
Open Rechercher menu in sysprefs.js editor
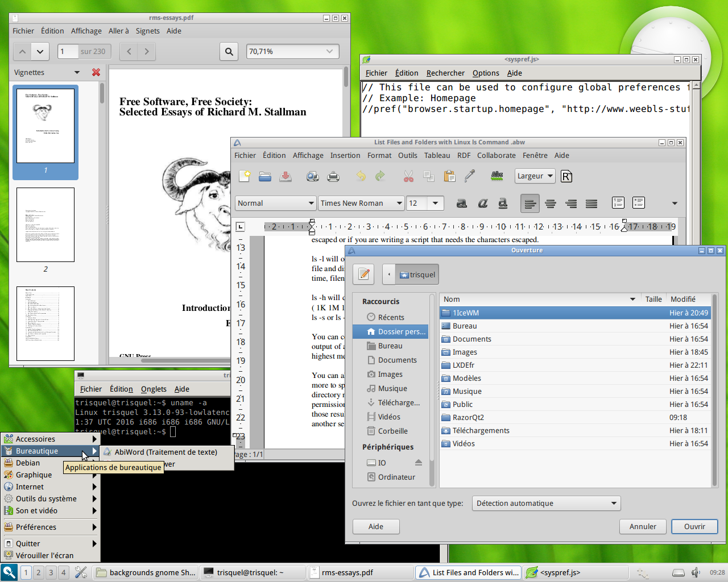coord(445,73)
